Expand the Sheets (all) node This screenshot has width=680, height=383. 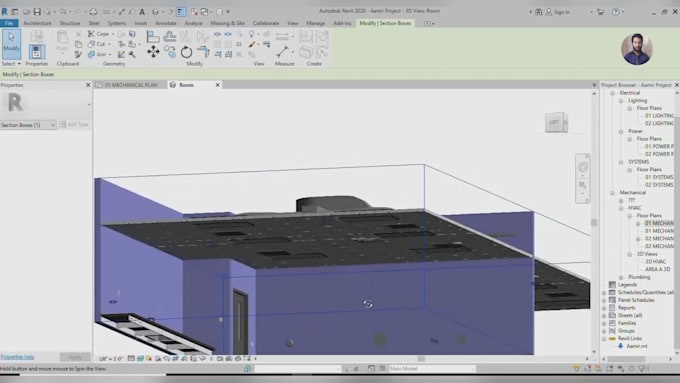pyautogui.click(x=604, y=315)
